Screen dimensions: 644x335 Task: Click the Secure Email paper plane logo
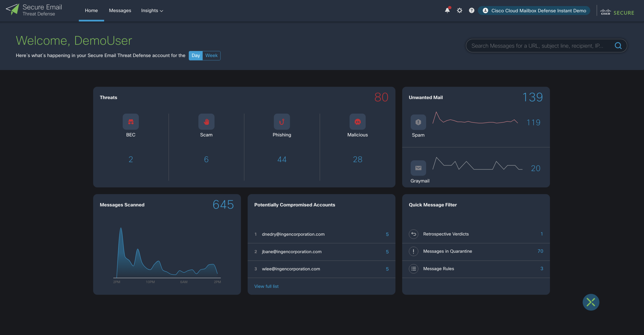[x=13, y=10]
